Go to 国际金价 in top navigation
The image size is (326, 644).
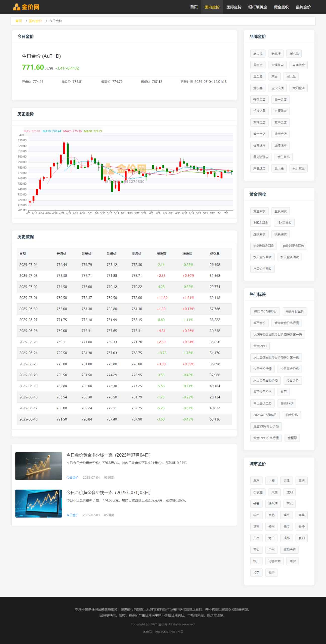[x=234, y=7]
